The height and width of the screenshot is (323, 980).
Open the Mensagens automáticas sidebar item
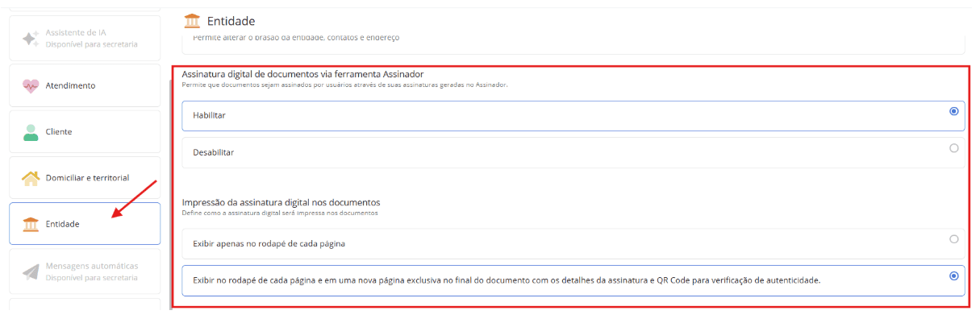(x=85, y=271)
